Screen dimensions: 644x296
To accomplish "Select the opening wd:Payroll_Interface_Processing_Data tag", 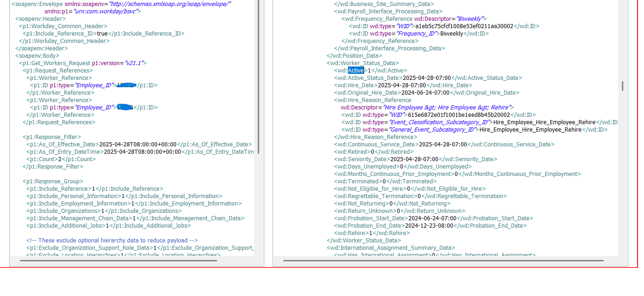I will (388, 11).
